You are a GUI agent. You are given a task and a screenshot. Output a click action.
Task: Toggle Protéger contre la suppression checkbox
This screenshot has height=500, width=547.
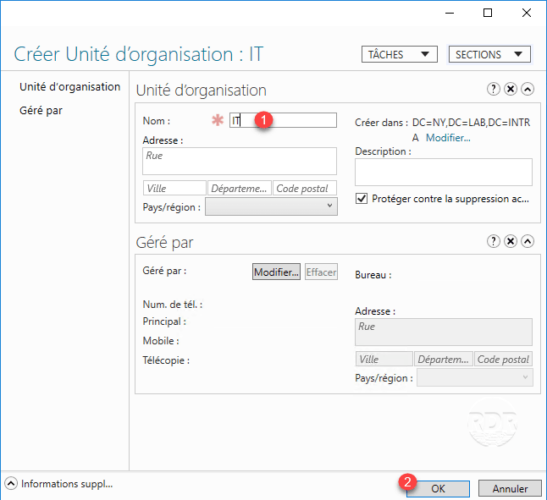click(x=361, y=199)
